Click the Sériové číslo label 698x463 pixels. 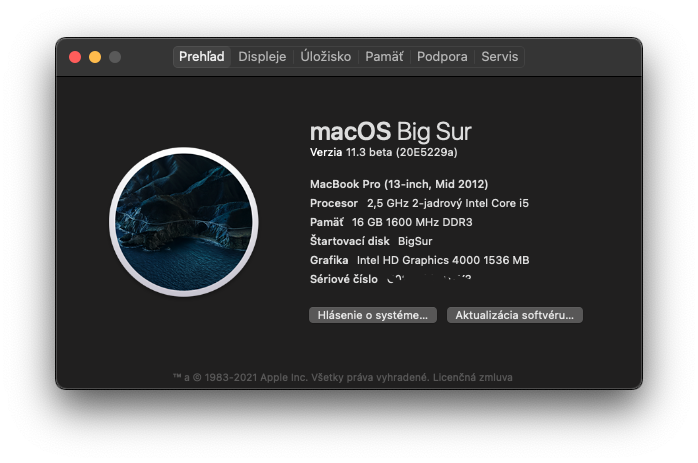(344, 279)
